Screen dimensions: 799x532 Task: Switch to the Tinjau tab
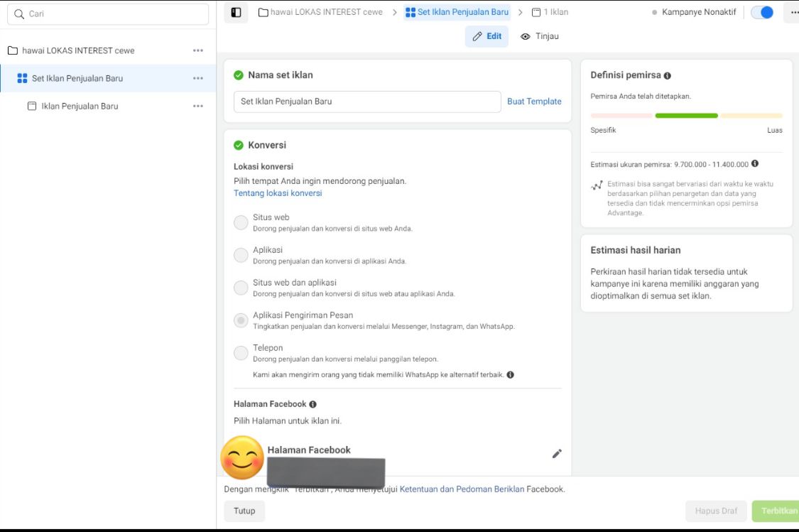[540, 36]
